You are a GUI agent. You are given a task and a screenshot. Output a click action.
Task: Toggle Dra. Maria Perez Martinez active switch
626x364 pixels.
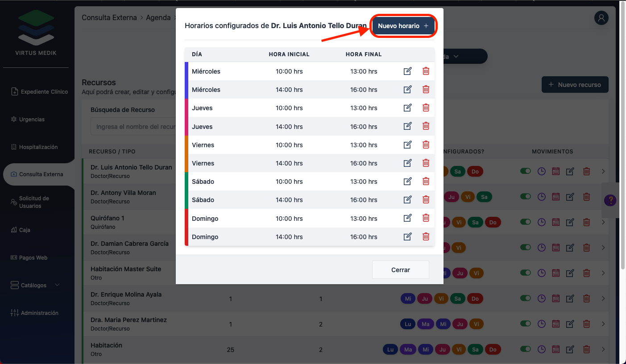pos(526,324)
